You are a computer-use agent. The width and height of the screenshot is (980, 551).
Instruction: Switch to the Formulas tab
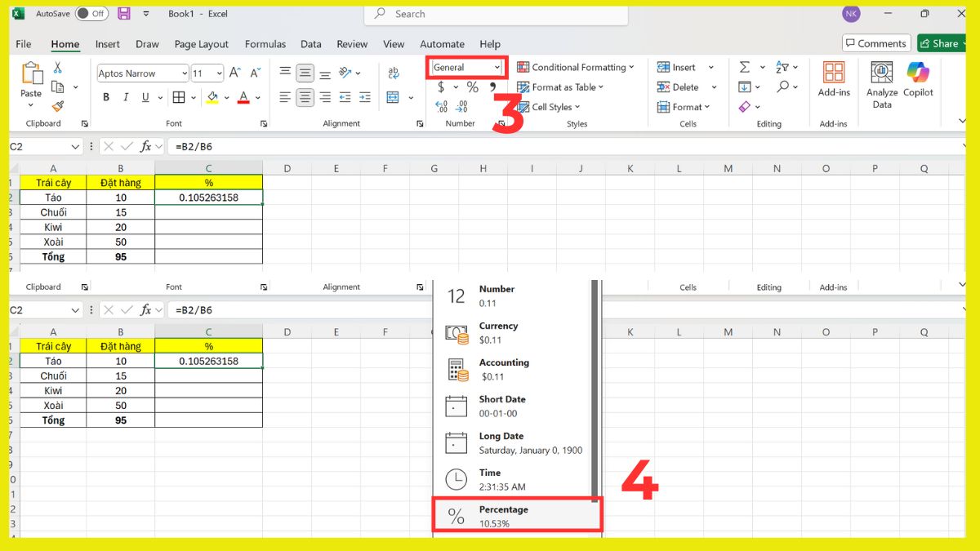[265, 44]
